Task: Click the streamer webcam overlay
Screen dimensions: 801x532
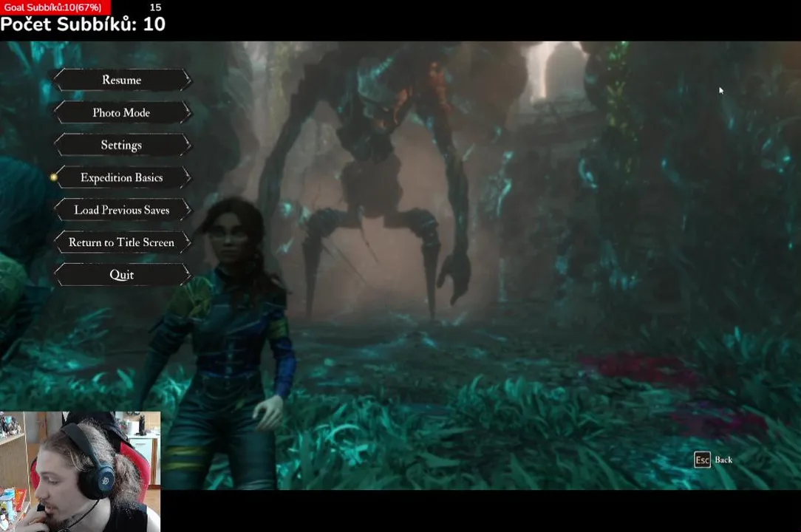Action: pyautogui.click(x=81, y=471)
